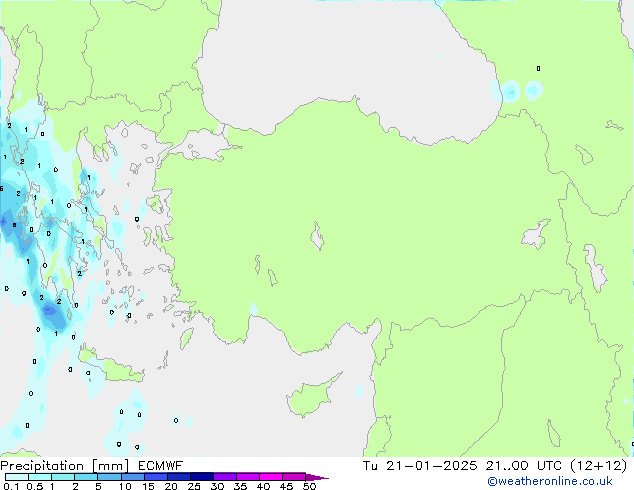This screenshot has width=634, height=490.
Task: Click the legend's arrow tip above 50
Action: click(317, 477)
